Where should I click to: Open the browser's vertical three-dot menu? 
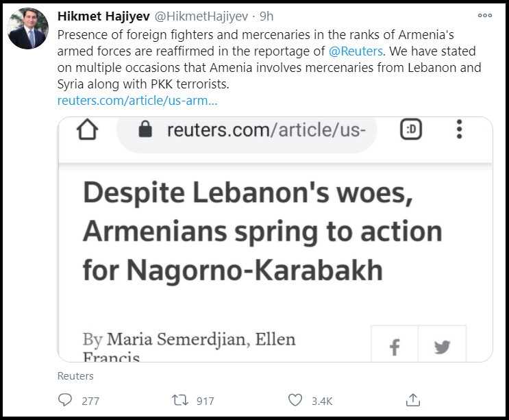(x=459, y=129)
